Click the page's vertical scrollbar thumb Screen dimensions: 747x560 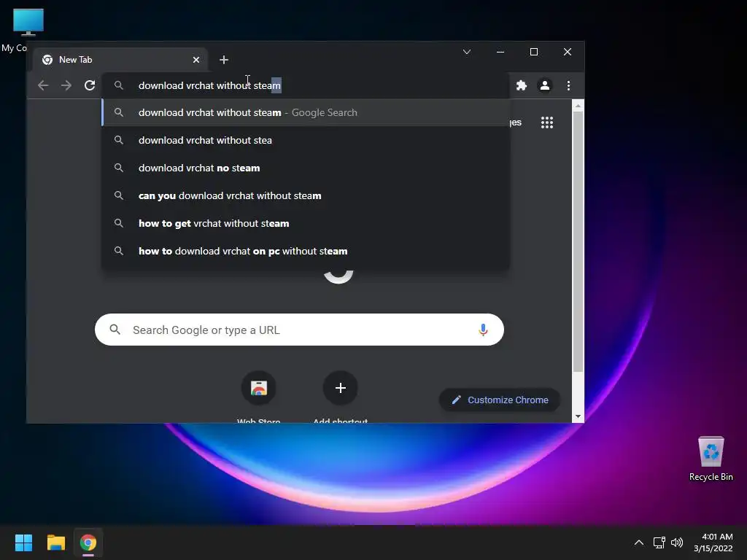[578, 242]
